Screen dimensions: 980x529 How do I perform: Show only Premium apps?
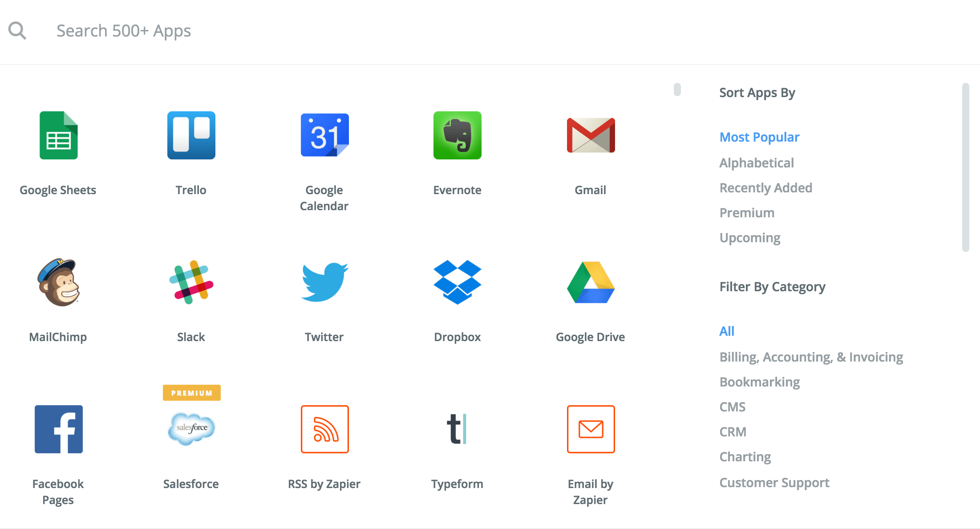[747, 213]
